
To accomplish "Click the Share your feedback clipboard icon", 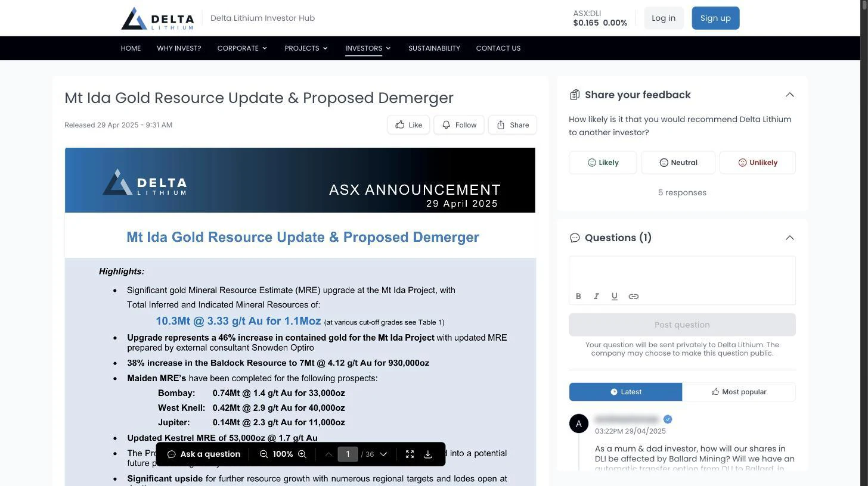I will coord(575,95).
